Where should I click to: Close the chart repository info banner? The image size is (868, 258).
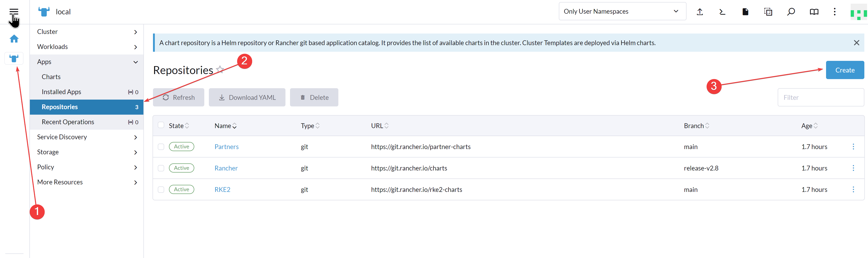856,43
